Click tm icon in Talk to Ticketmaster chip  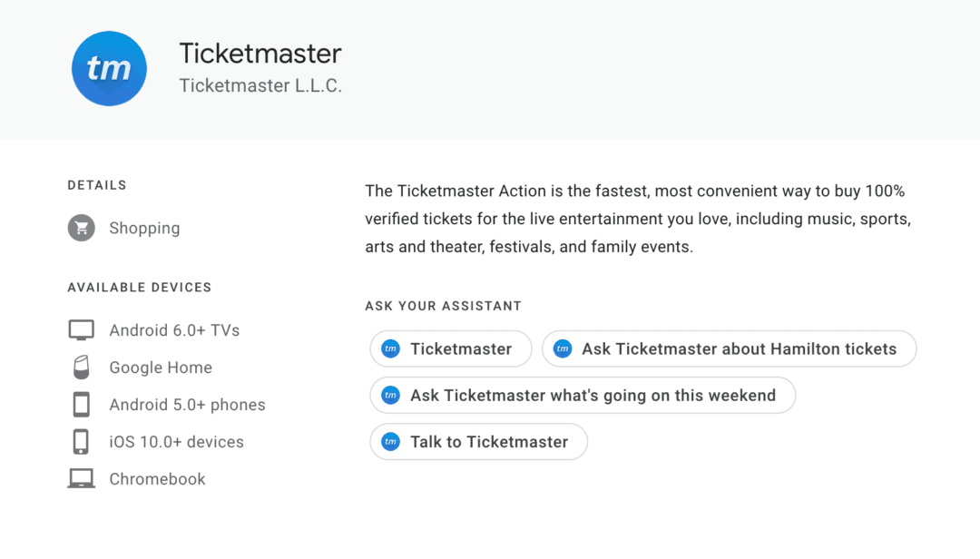click(x=390, y=441)
